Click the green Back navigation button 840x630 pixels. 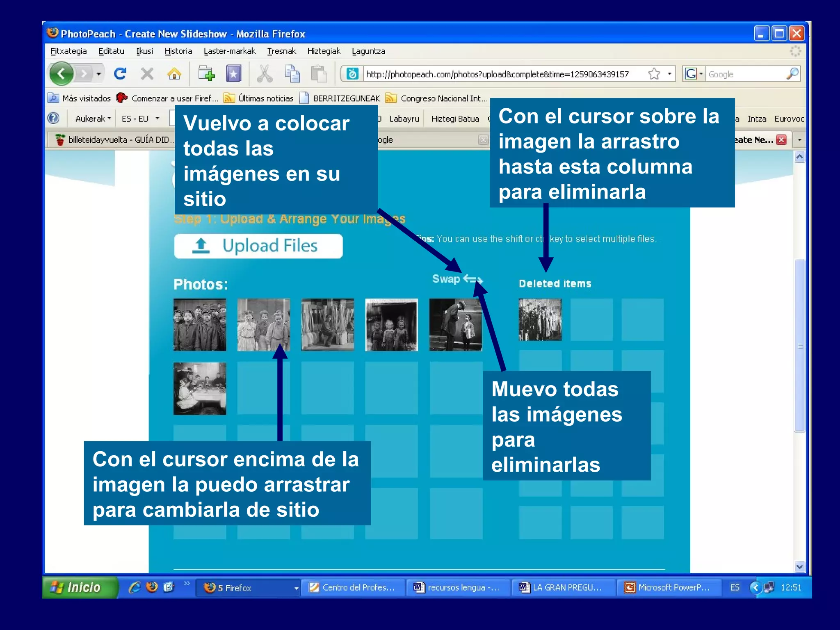[61, 74]
